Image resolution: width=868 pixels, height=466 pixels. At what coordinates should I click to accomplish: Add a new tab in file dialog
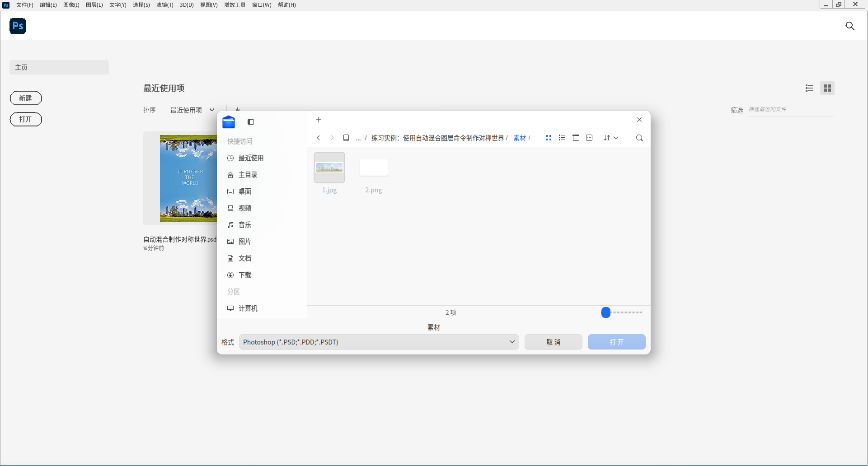coord(319,120)
